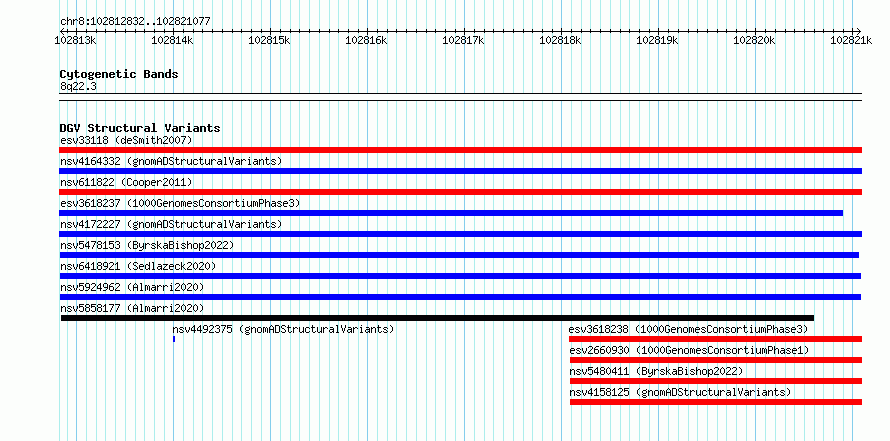Click the 102815k ruler position

coord(270,40)
